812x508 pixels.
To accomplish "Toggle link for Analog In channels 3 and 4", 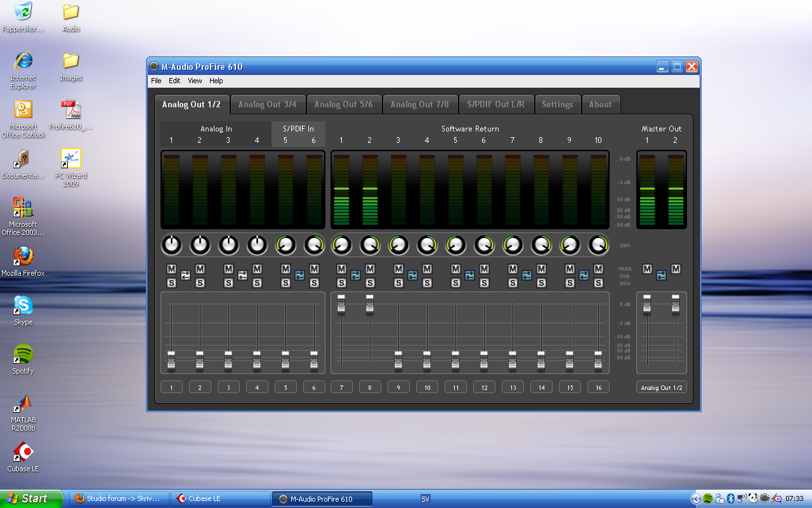I will pos(242,275).
